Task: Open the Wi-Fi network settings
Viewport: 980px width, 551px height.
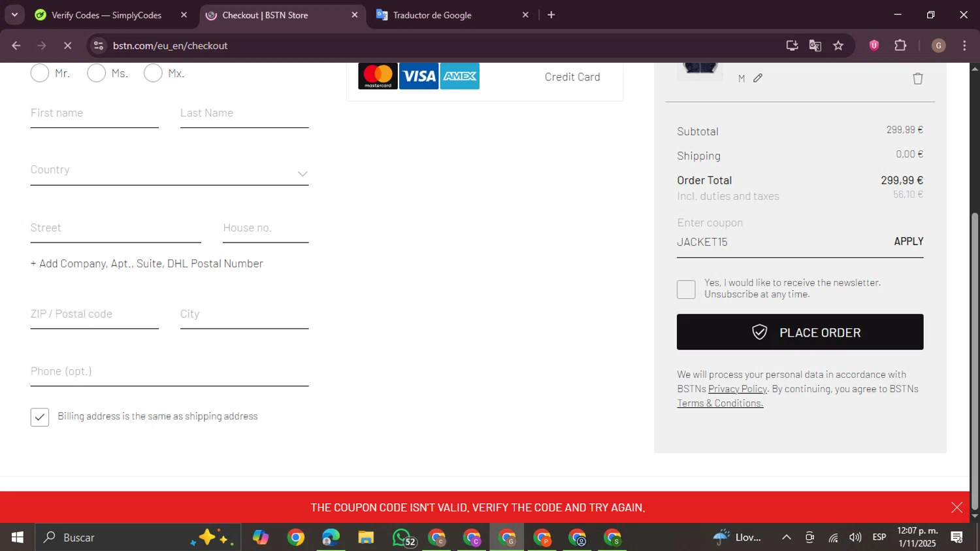Action: [x=833, y=538]
